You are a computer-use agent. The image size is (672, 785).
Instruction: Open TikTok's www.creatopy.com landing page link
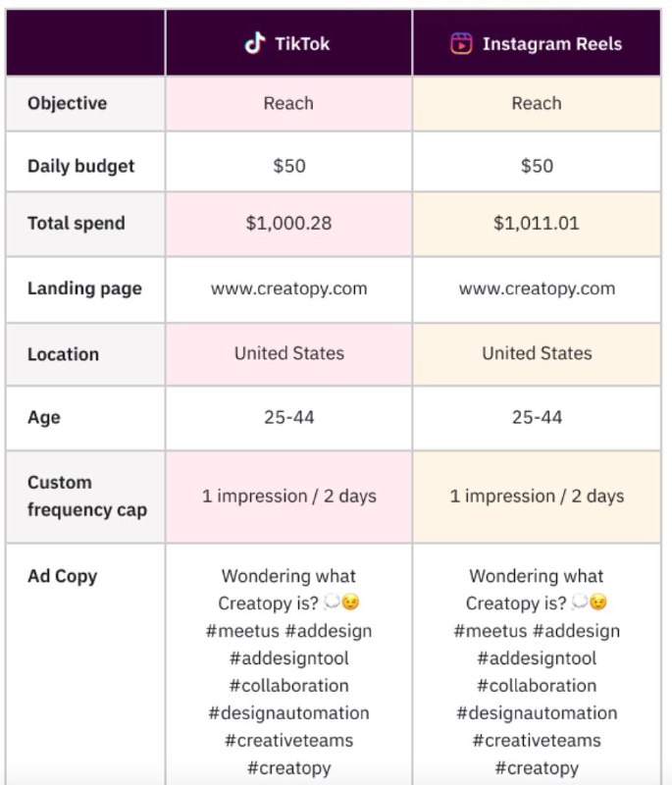pos(288,288)
